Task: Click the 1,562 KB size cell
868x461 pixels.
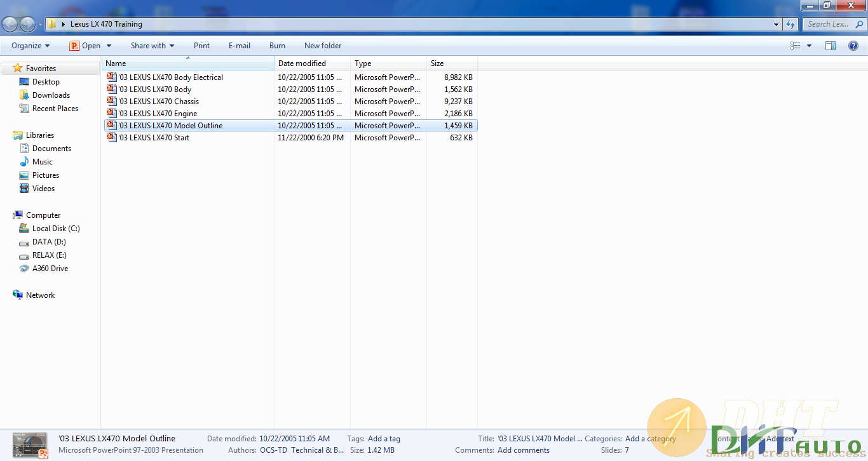Action: pyautogui.click(x=458, y=90)
